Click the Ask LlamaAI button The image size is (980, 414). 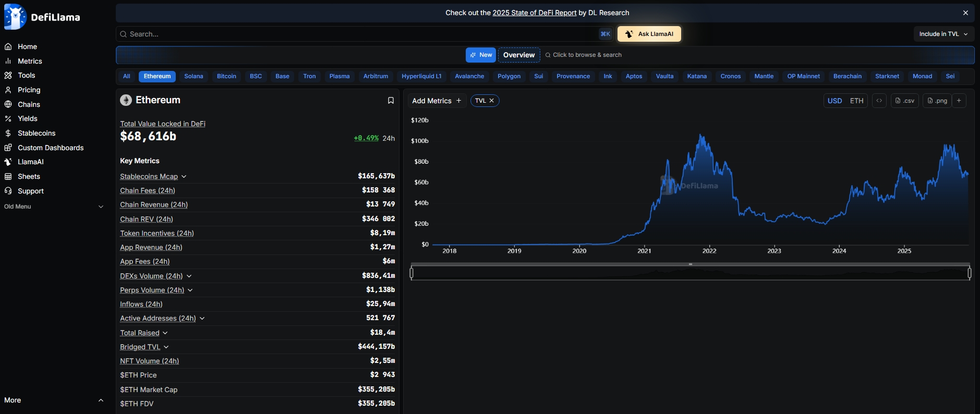coord(649,34)
